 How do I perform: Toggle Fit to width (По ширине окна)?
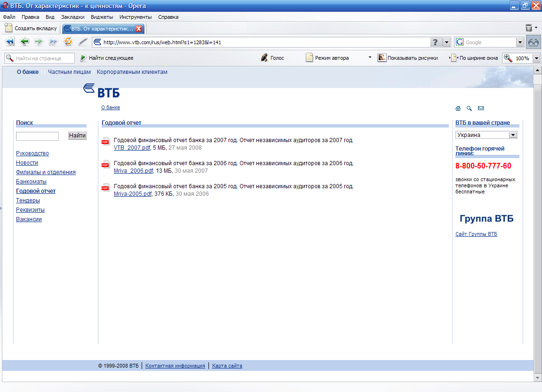tap(474, 58)
